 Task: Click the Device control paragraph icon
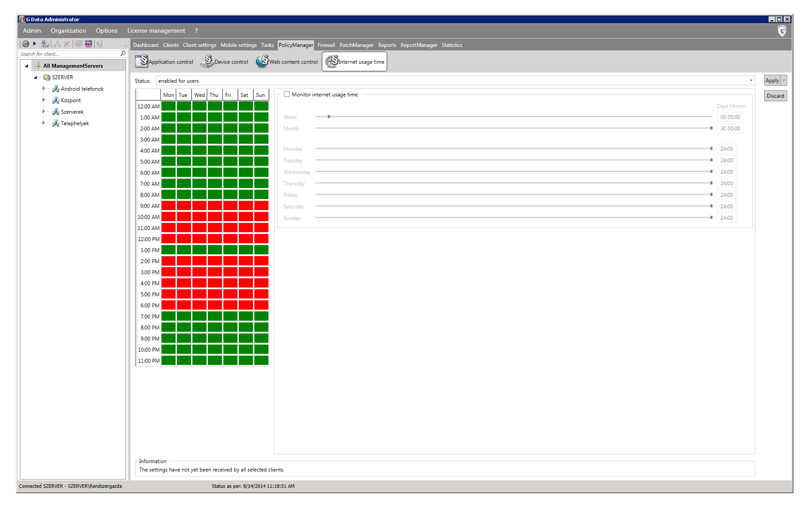coord(207,61)
